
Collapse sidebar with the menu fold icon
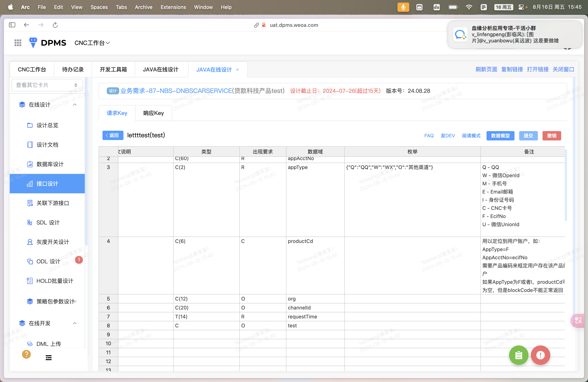point(49,357)
